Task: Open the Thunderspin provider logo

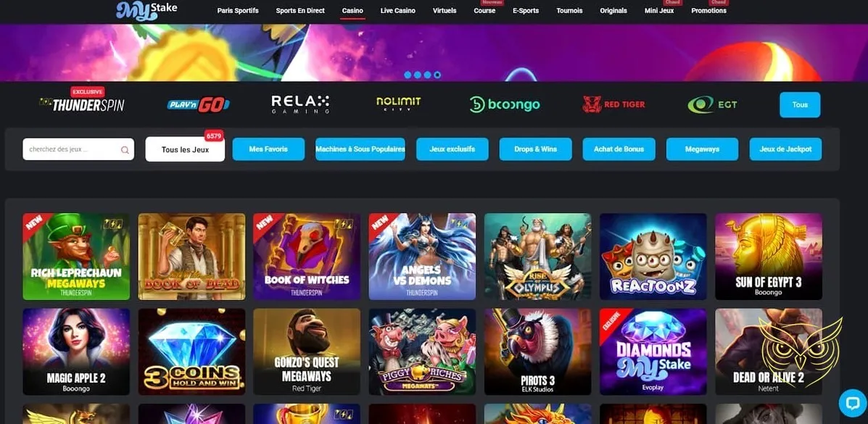Action: point(82,104)
